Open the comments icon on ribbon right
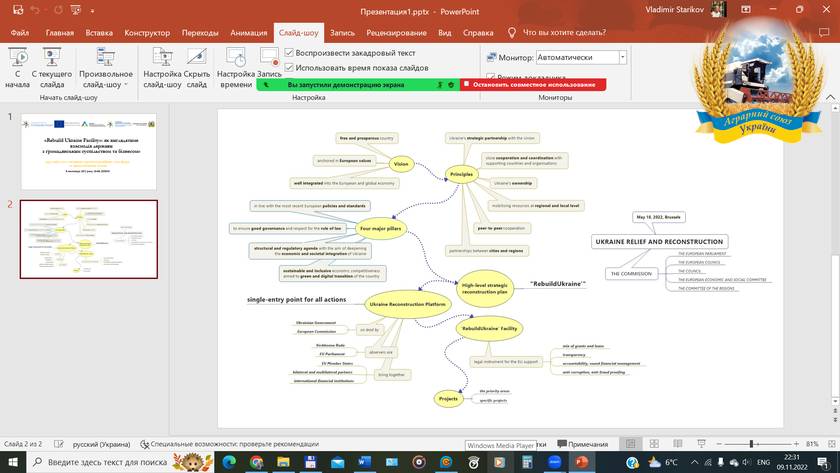840x473 pixels. click(x=824, y=33)
